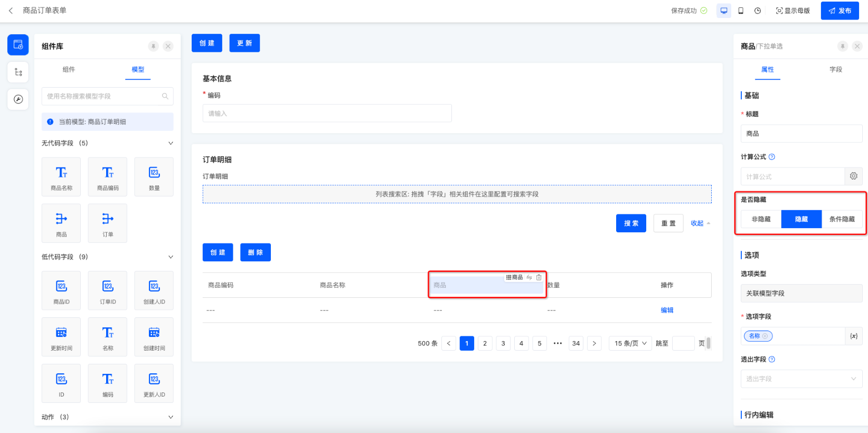The height and width of the screenshot is (433, 868).
Task: Open the wrench tools icon in left sidebar
Action: click(18, 99)
